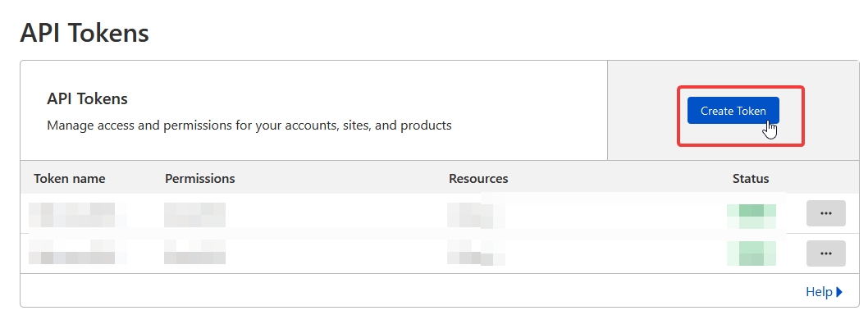This screenshot has width=868, height=315.
Task: Click the first row's green status badge
Action: 752,217
